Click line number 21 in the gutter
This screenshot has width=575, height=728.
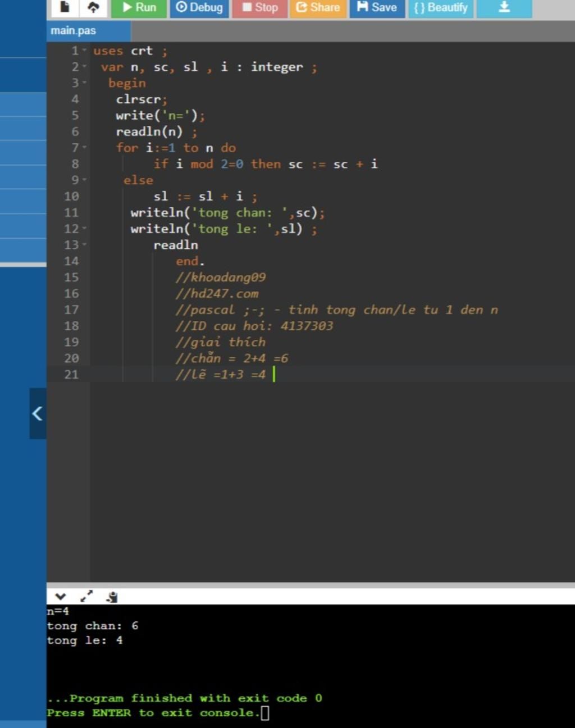[x=71, y=375]
